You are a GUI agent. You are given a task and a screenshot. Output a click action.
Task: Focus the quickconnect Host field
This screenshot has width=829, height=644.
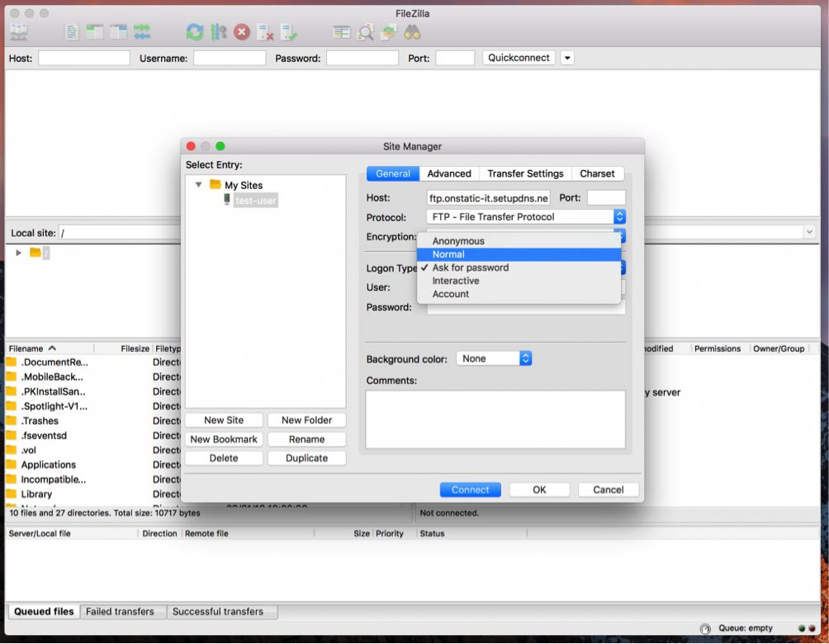[x=84, y=58]
